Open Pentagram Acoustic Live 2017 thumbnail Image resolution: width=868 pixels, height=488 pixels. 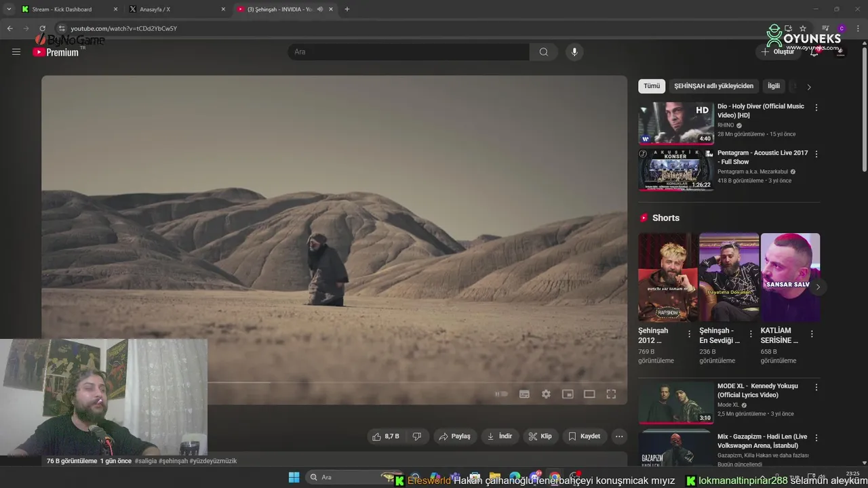click(x=676, y=170)
